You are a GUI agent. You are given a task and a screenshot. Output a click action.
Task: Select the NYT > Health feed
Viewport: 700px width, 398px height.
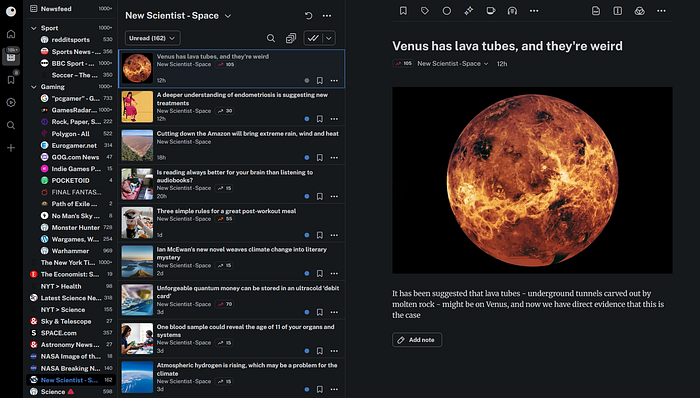point(71,286)
